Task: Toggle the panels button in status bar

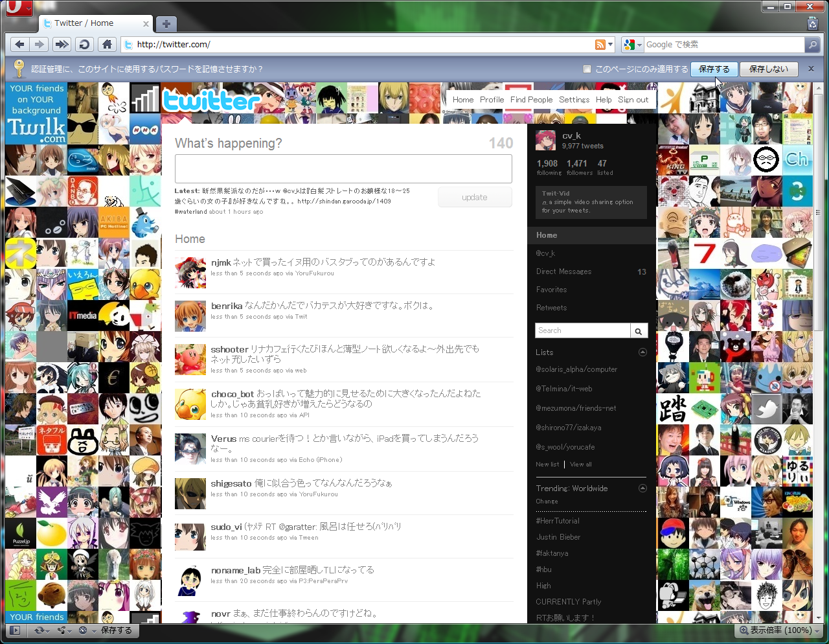Action: click(x=15, y=630)
